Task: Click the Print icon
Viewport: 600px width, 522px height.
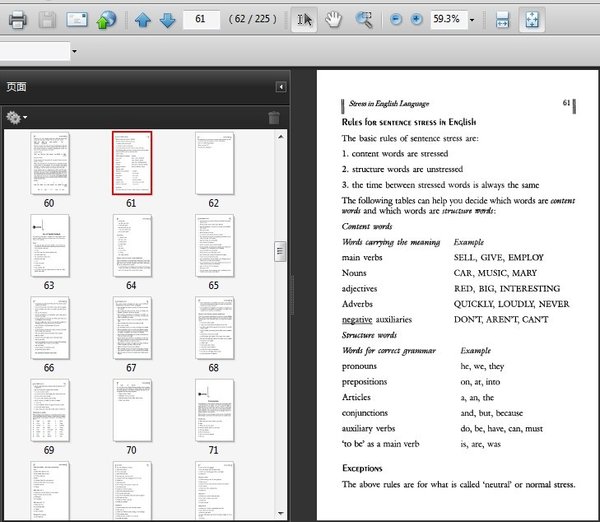Action: pos(17,19)
